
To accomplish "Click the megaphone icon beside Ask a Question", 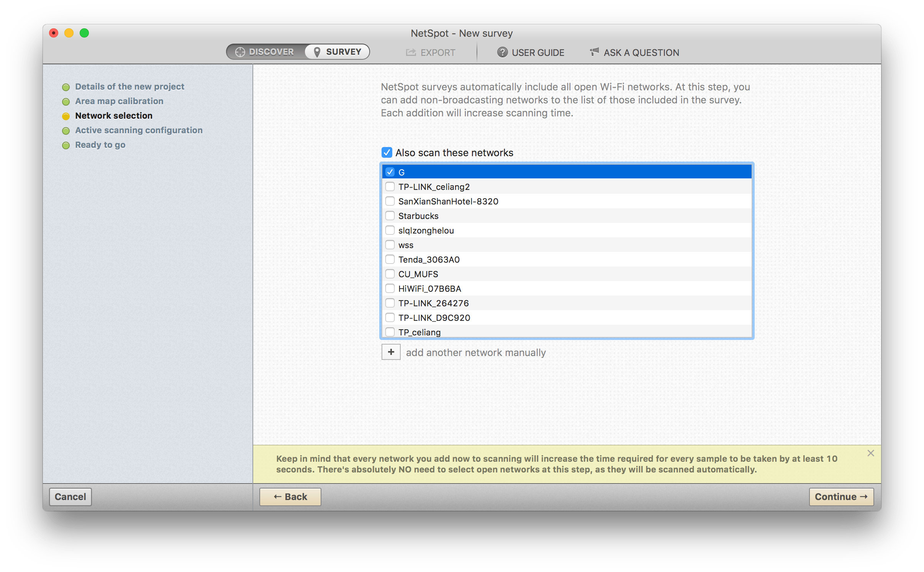I will [x=594, y=52].
